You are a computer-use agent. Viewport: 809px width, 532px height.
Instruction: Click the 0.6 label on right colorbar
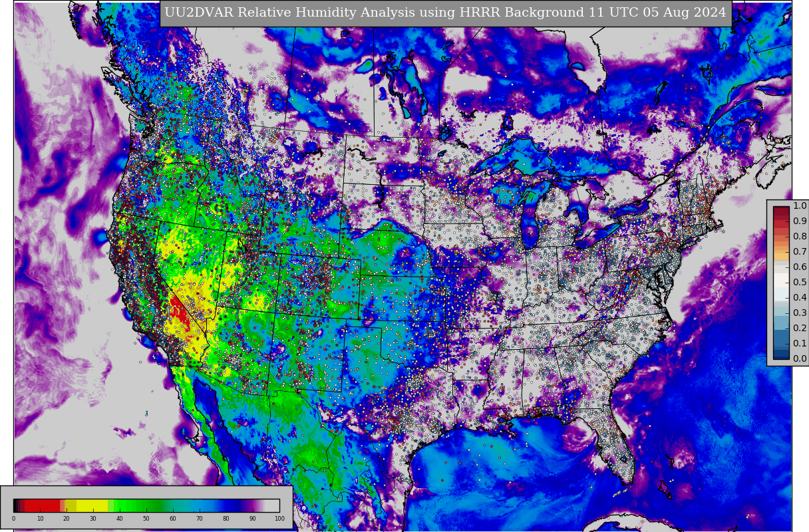(800, 267)
